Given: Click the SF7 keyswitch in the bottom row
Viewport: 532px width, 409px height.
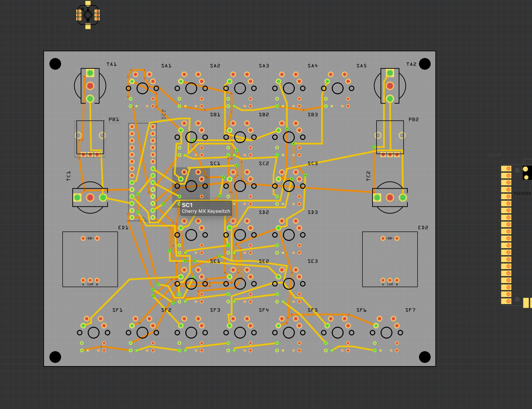Looking at the screenshot, I should 386,332.
